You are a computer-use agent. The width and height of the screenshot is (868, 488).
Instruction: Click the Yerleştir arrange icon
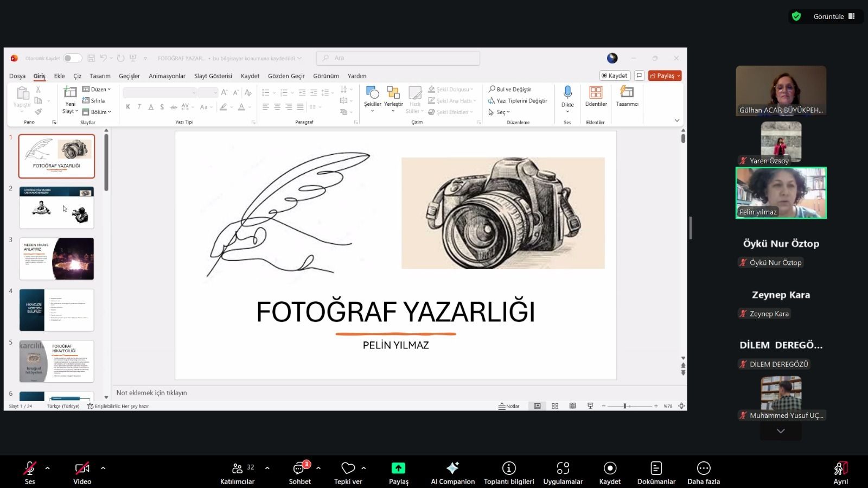[x=393, y=93]
